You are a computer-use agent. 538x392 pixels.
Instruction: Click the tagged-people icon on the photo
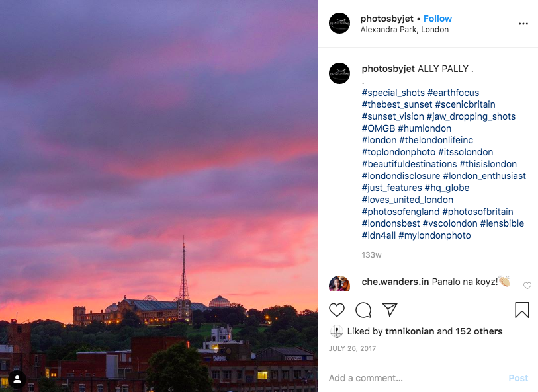[17, 379]
